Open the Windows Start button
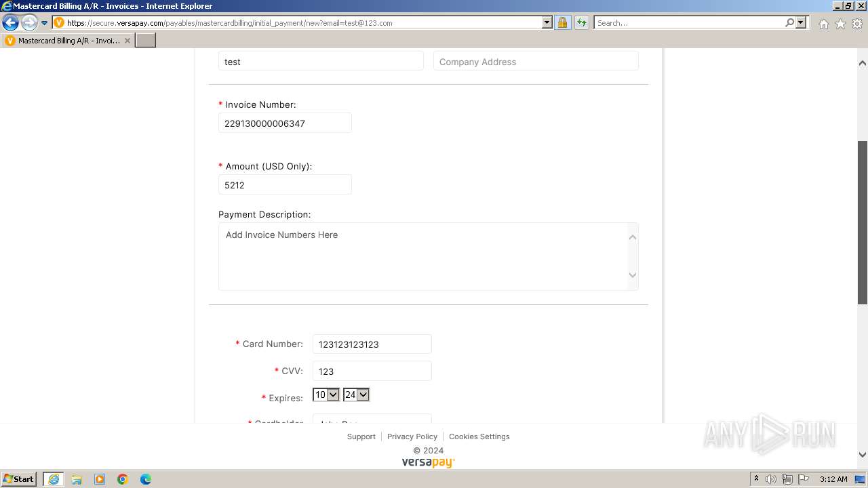Viewport: 868px width, 488px height. pyautogui.click(x=19, y=479)
